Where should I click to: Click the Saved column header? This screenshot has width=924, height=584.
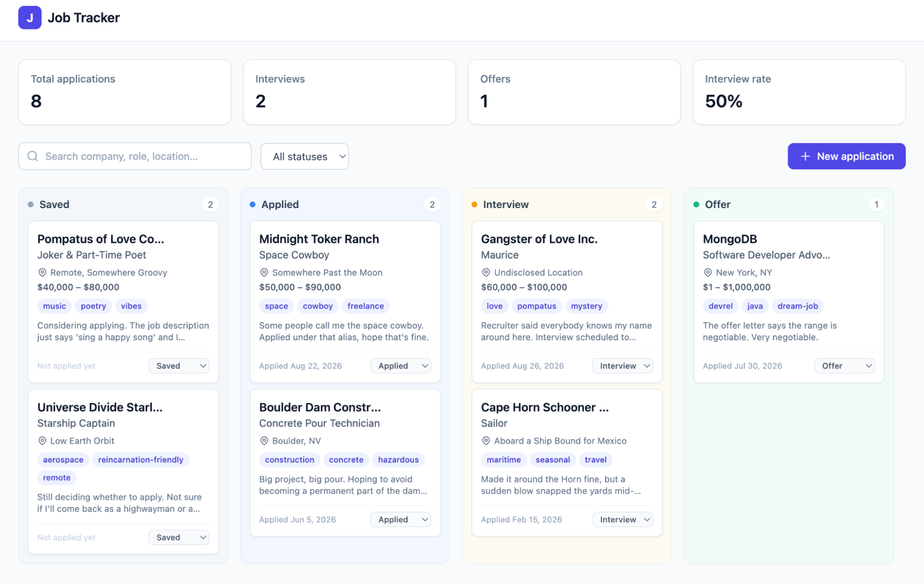click(54, 204)
